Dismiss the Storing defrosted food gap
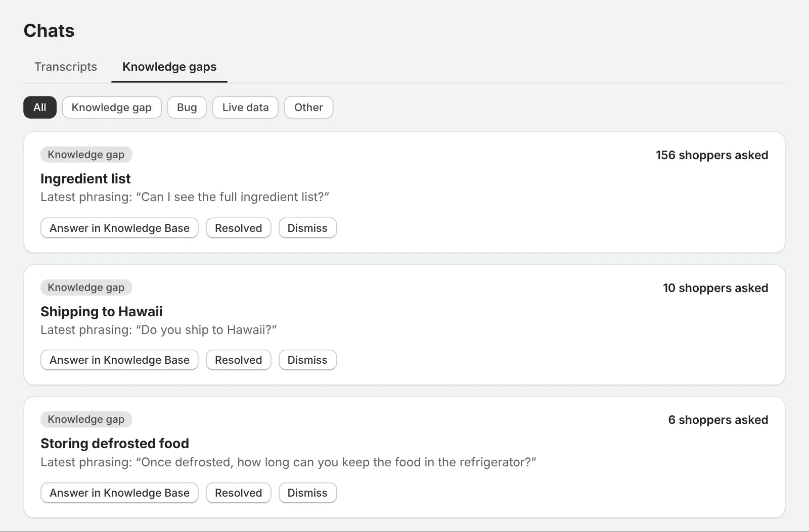 point(307,493)
